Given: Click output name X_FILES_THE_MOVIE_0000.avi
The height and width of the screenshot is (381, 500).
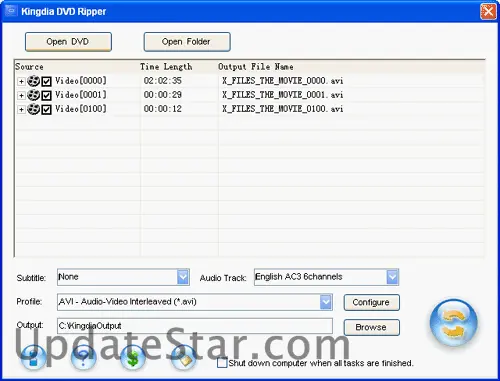Looking at the screenshot, I should click(x=283, y=81).
